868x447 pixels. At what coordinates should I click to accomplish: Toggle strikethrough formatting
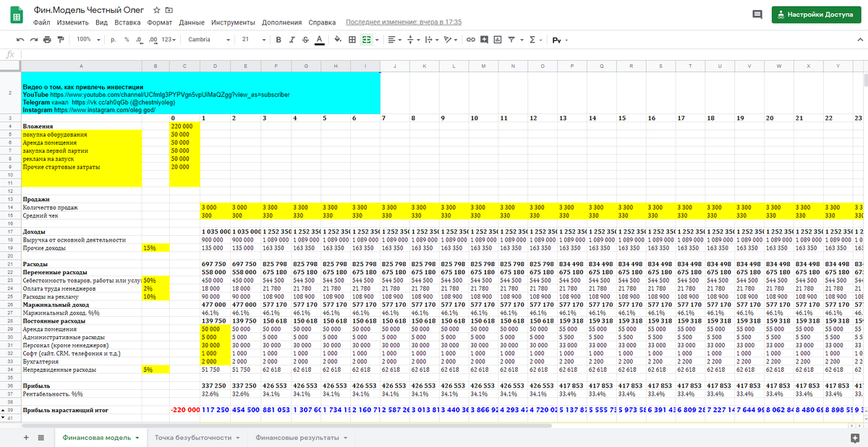pos(305,40)
